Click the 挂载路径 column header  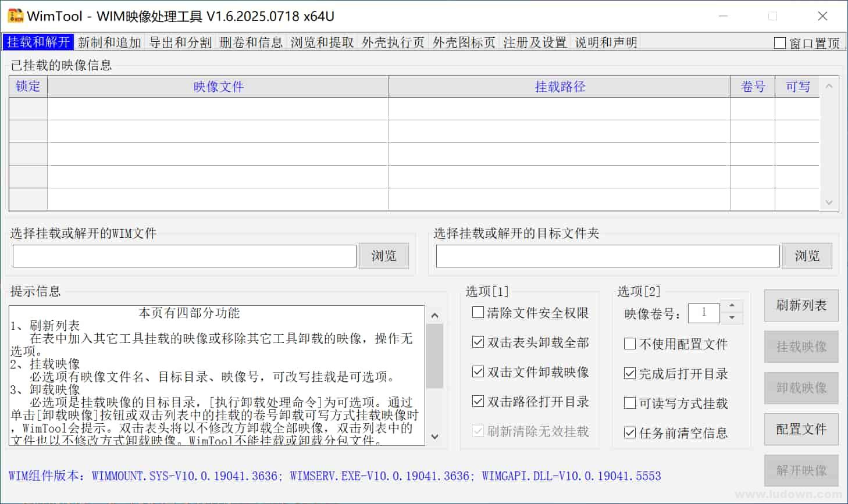[x=560, y=87]
